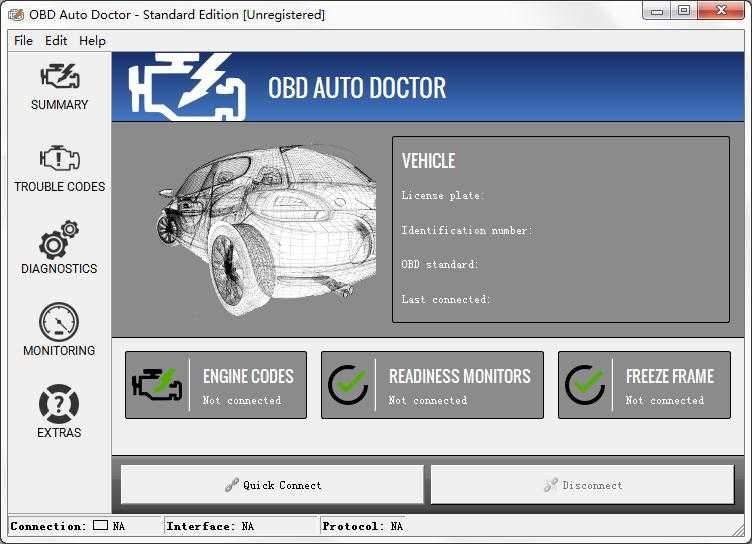Open the ENGINE CODES tile
Viewport: 752px width, 544px height.
(x=216, y=385)
